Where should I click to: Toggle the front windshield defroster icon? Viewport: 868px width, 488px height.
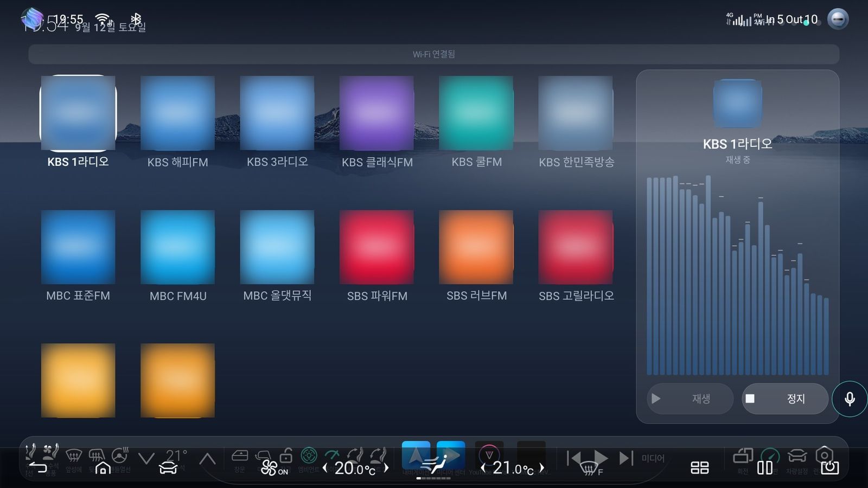pos(73,455)
